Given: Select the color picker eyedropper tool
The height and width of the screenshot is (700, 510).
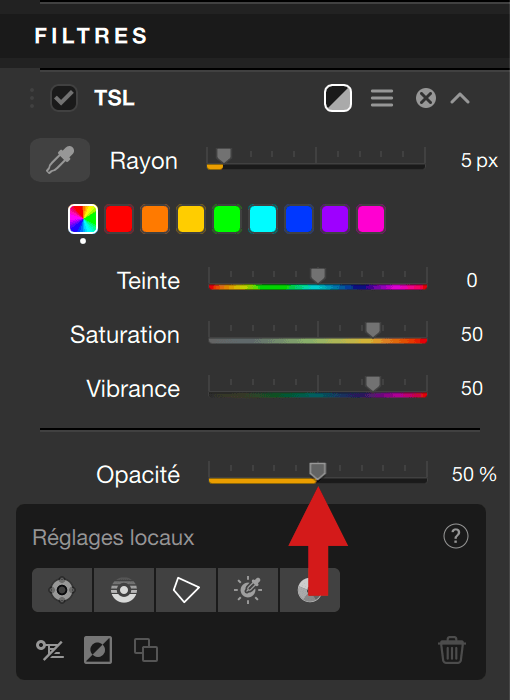Looking at the screenshot, I should pyautogui.click(x=60, y=160).
